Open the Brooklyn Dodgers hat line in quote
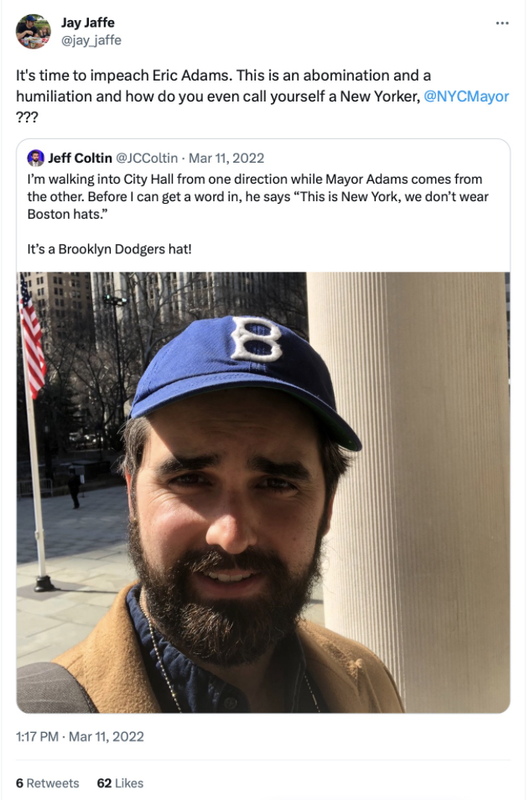Screen dimensions: 530x800 click(110, 249)
